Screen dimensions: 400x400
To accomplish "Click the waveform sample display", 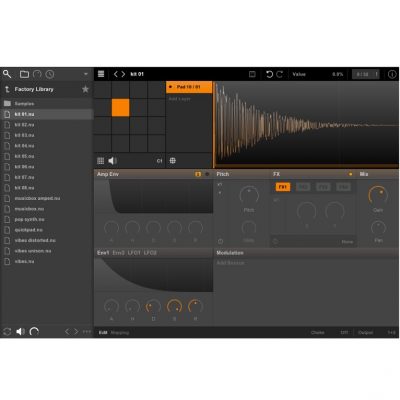I will 306,125.
